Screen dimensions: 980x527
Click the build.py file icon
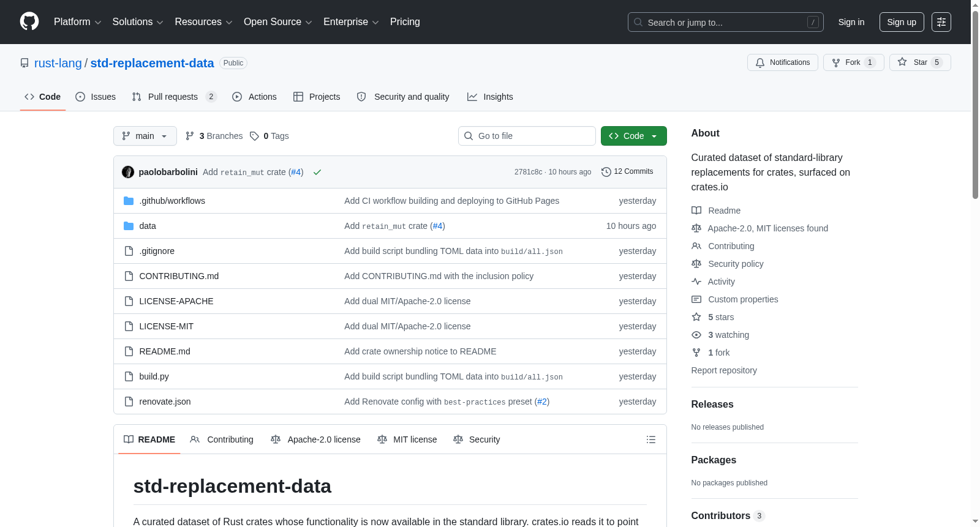(x=129, y=376)
